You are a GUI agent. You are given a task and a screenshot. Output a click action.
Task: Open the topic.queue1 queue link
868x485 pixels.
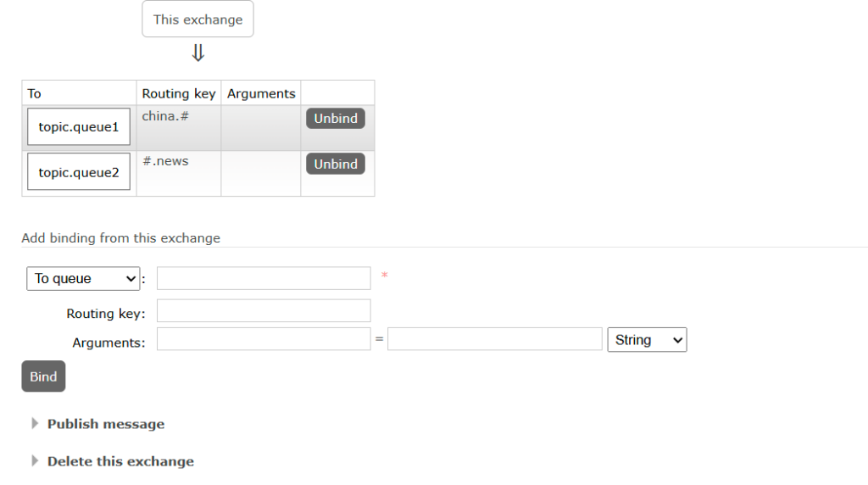(79, 127)
